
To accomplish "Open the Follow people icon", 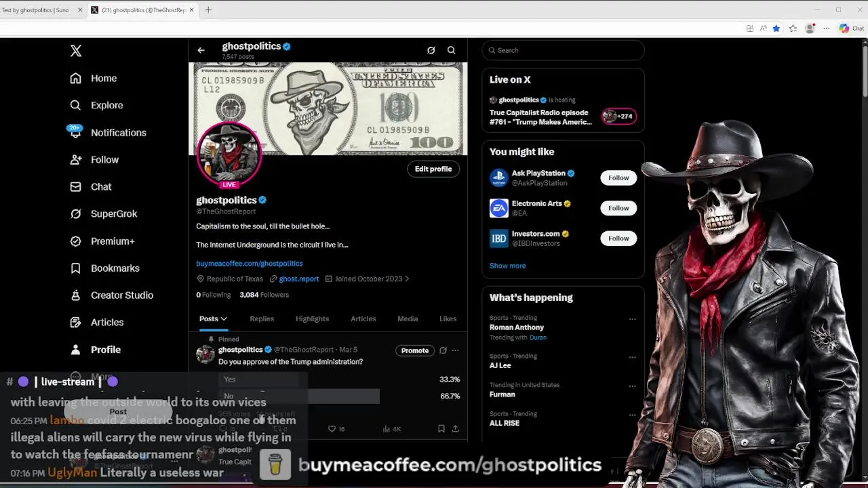I will coord(76,160).
